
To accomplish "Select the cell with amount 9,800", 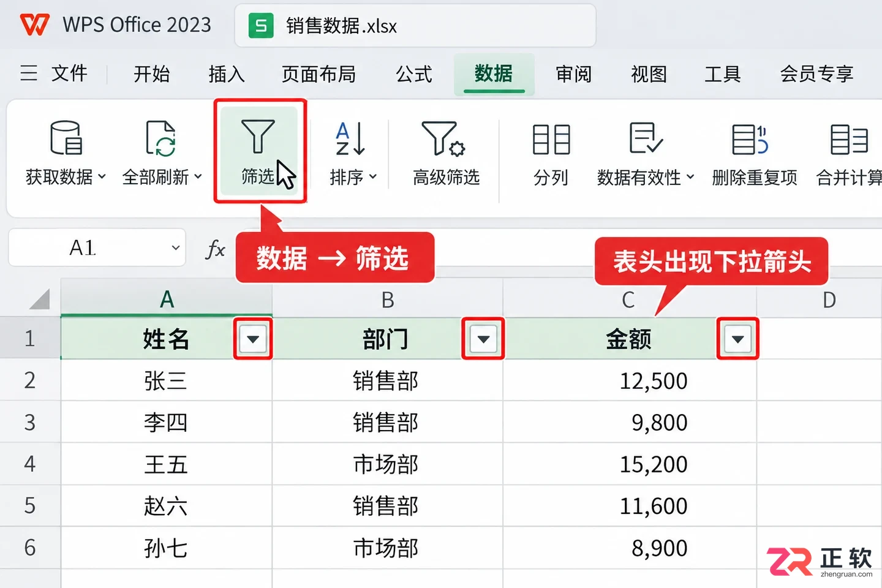I will tap(630, 422).
